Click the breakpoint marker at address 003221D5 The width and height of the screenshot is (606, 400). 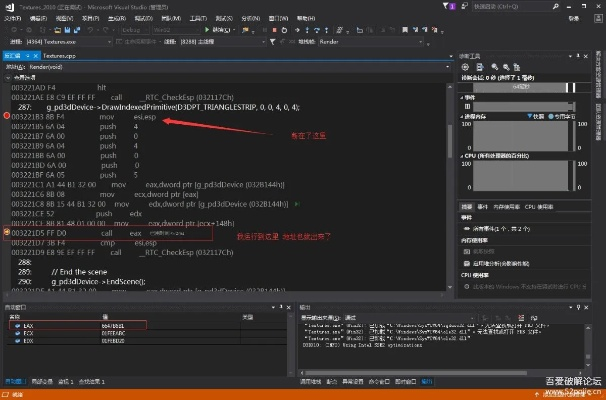tap(8, 232)
